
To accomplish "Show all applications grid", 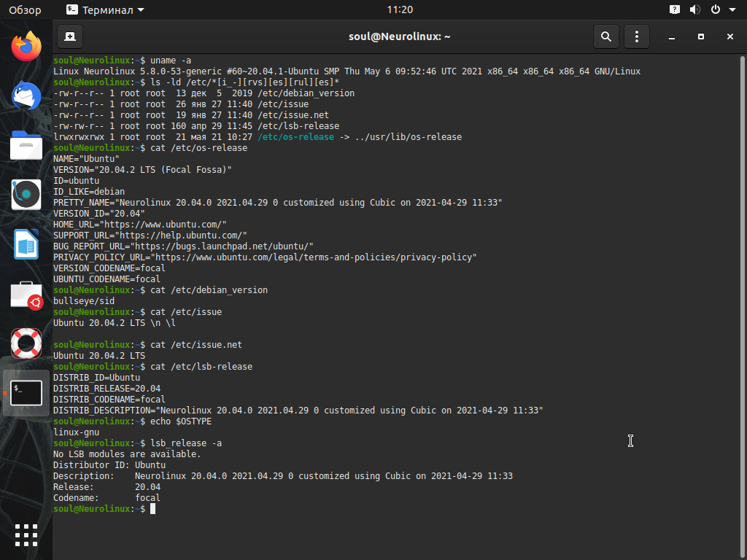I will (26, 535).
